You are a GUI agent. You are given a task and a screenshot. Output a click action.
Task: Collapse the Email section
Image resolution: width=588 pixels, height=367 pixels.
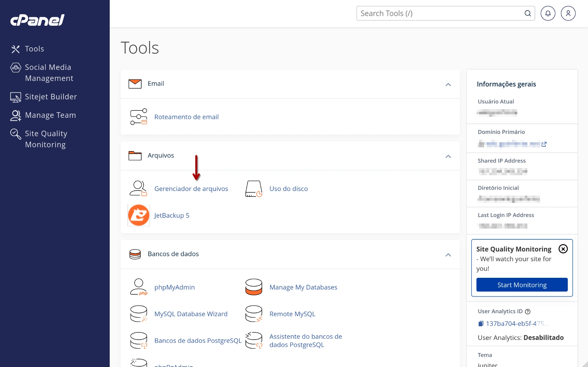pyautogui.click(x=448, y=84)
